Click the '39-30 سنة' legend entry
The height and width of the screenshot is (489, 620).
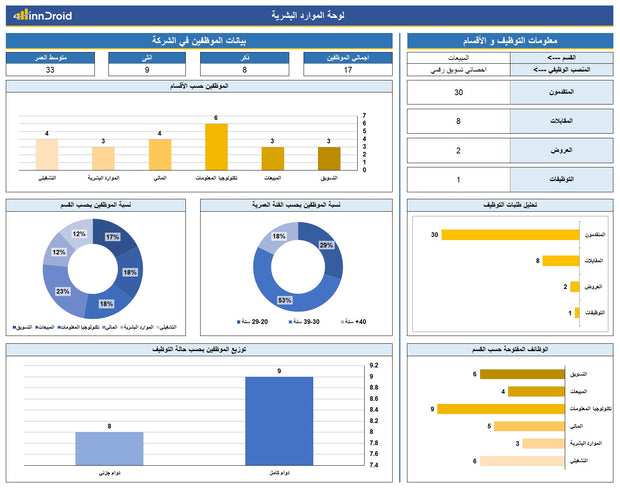pos(304,322)
